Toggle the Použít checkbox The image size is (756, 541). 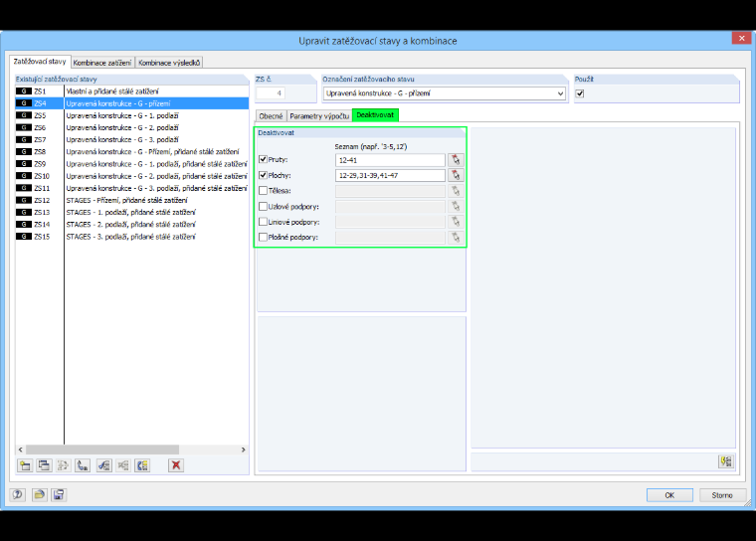pyautogui.click(x=580, y=93)
